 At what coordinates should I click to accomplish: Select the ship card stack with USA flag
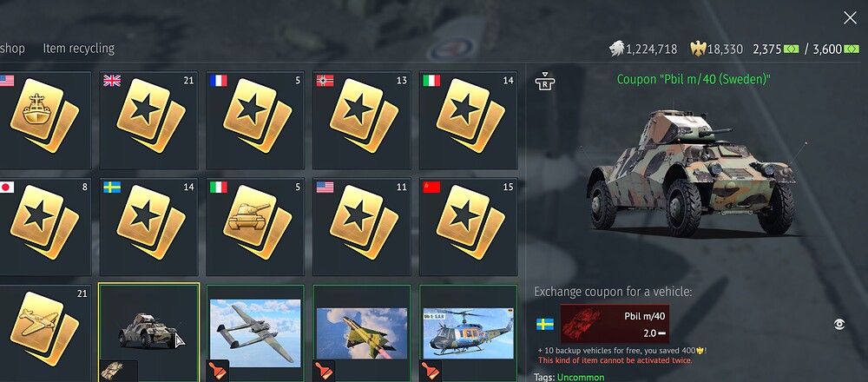point(43,120)
